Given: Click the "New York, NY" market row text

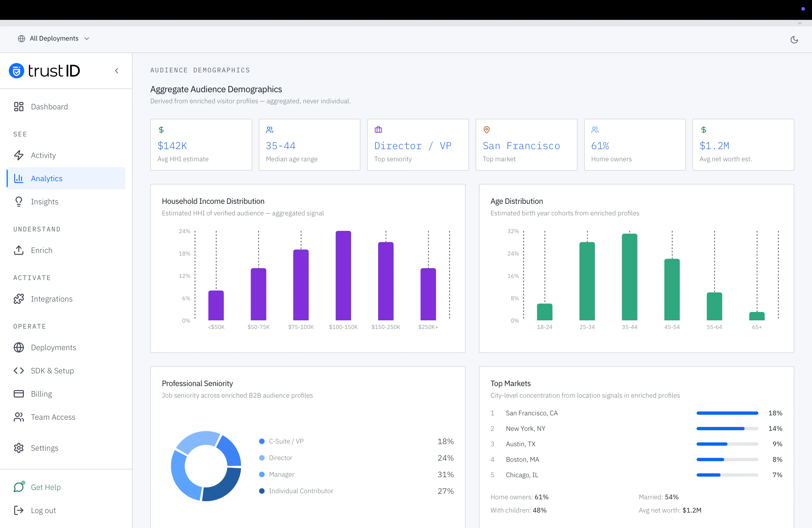Looking at the screenshot, I should tap(525, 428).
